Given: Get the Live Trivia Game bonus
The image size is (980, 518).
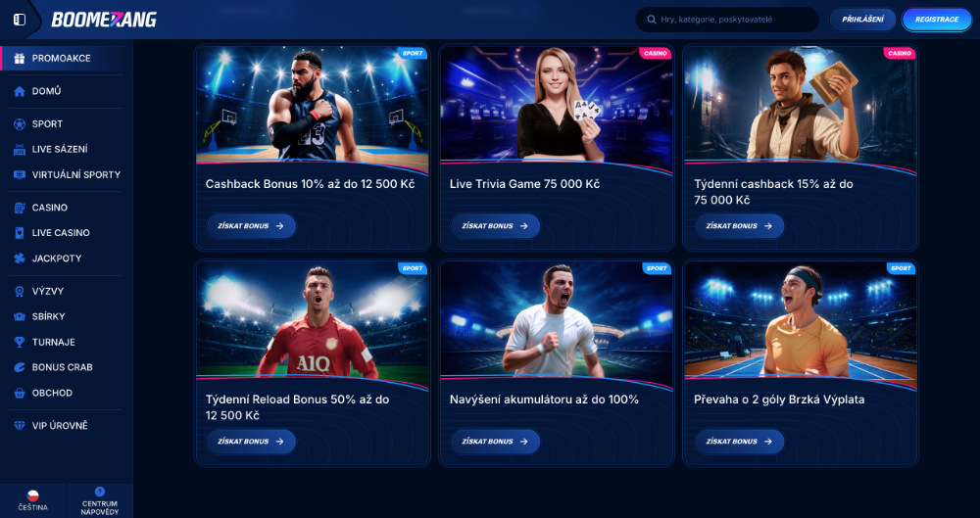Looking at the screenshot, I should (495, 226).
